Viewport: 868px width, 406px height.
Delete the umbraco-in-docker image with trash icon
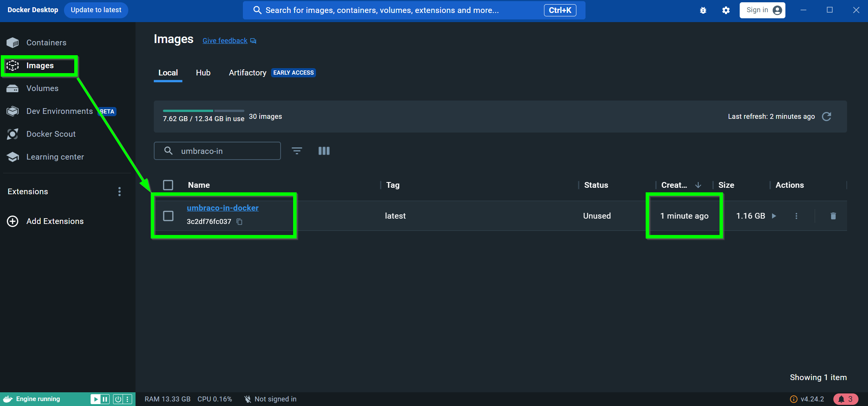833,216
